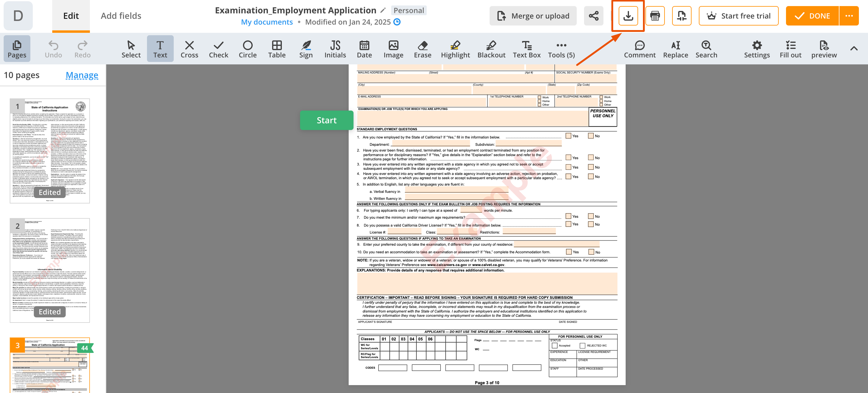Viewport: 868px width, 393px height.
Task: Expand the Tools (5) menu
Action: pyautogui.click(x=561, y=49)
